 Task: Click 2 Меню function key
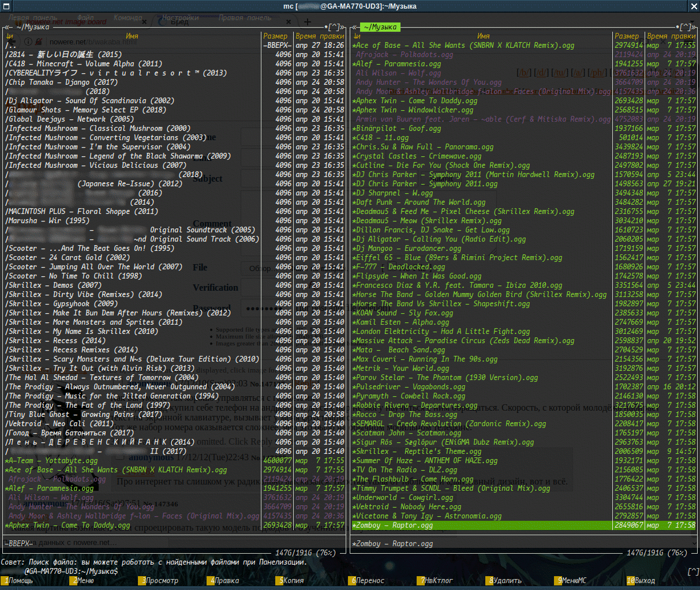tap(83, 581)
